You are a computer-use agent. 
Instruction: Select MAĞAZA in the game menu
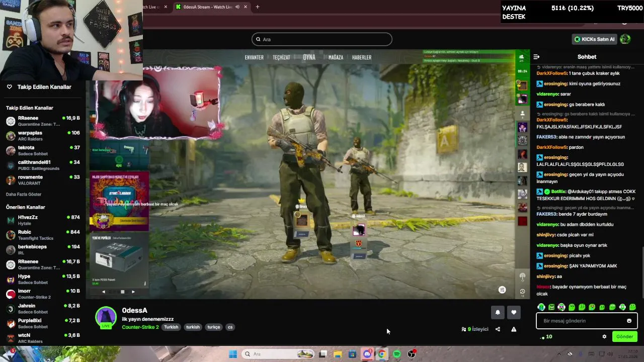[x=336, y=57]
